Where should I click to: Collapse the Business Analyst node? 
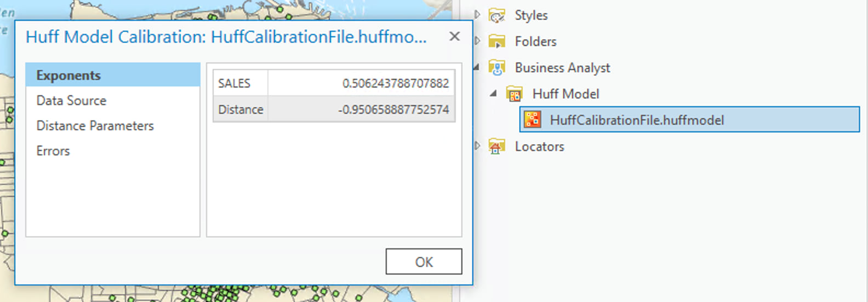[x=476, y=67]
